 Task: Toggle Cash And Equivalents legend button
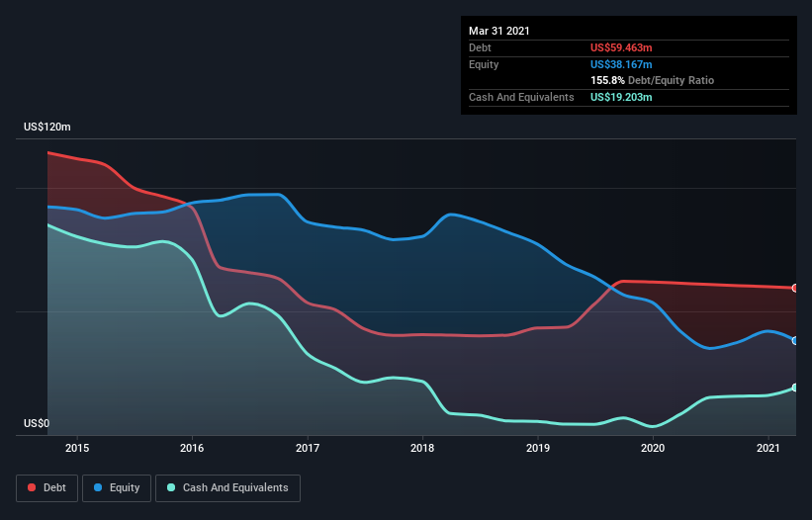coord(227,488)
